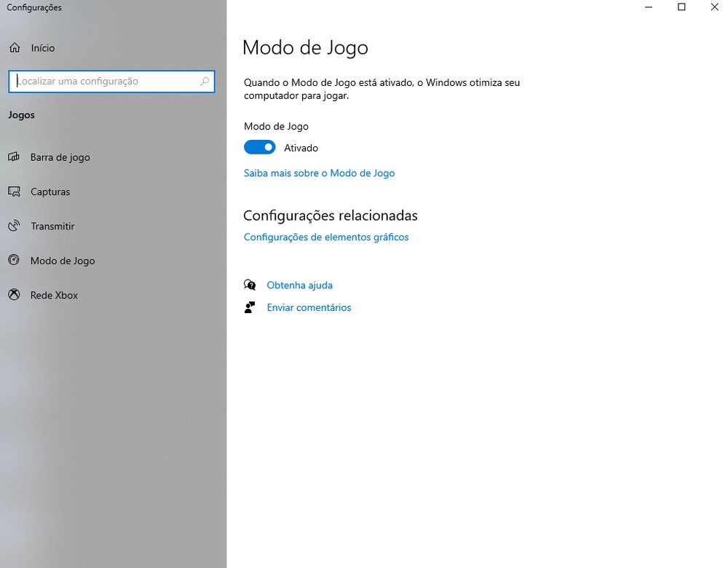Click the Obtenha ajuda link text

[299, 285]
